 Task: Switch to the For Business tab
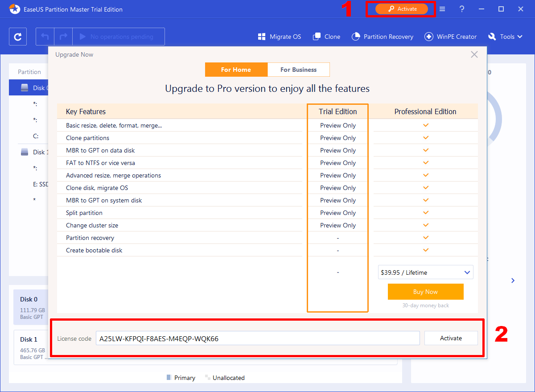click(x=299, y=70)
